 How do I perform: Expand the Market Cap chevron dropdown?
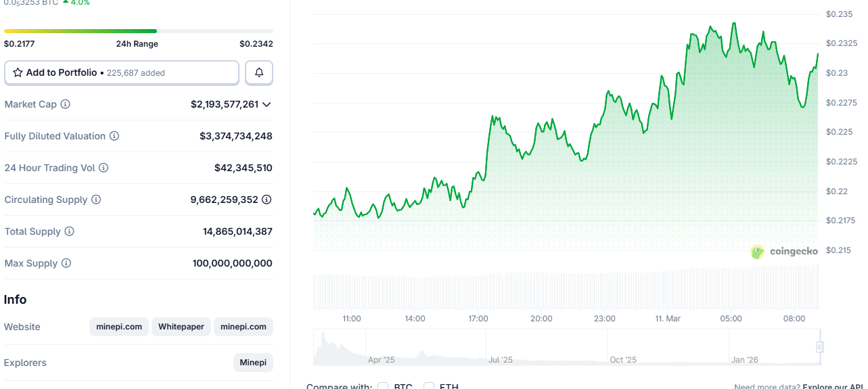(x=267, y=104)
